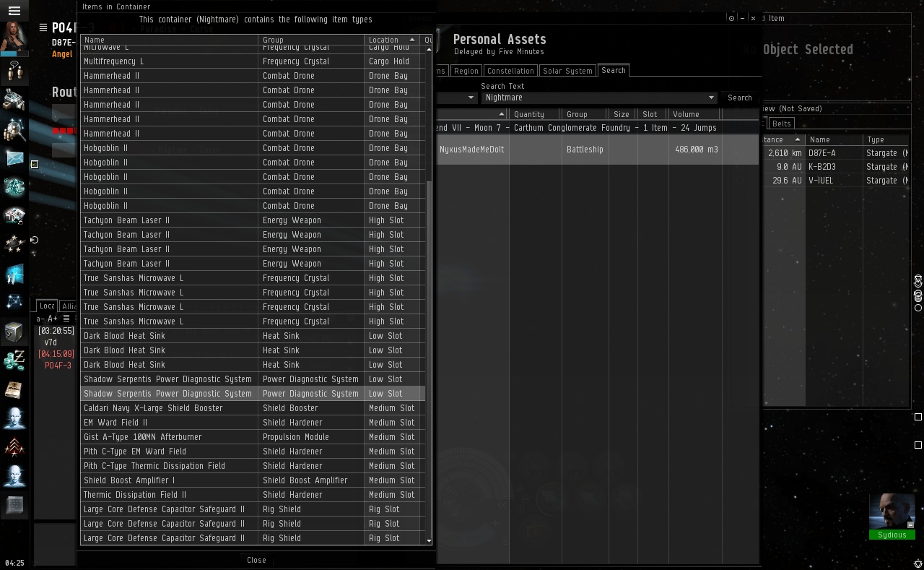Sort container items by the Name column
This screenshot has height=570, width=924.
tap(169, 40)
